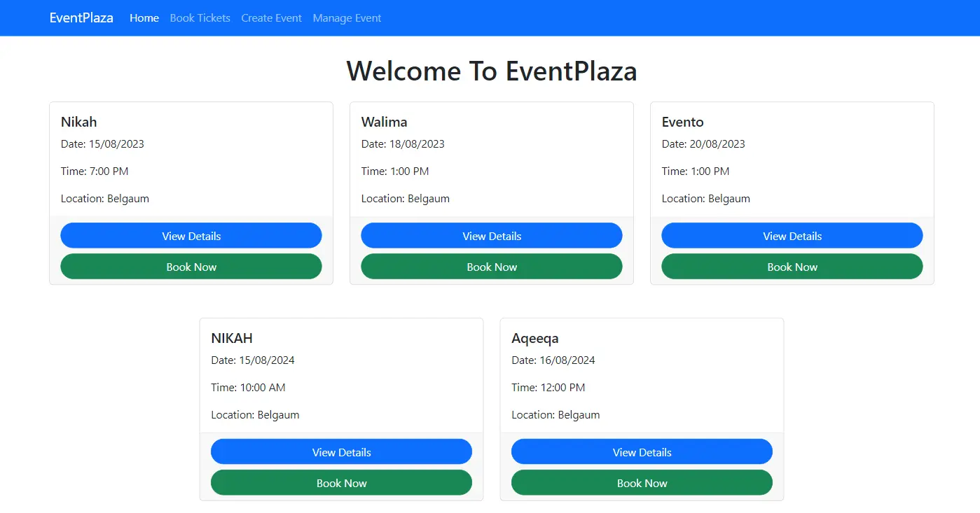This screenshot has height=513, width=980.
Task: Click the Evento card title
Action: pos(682,122)
